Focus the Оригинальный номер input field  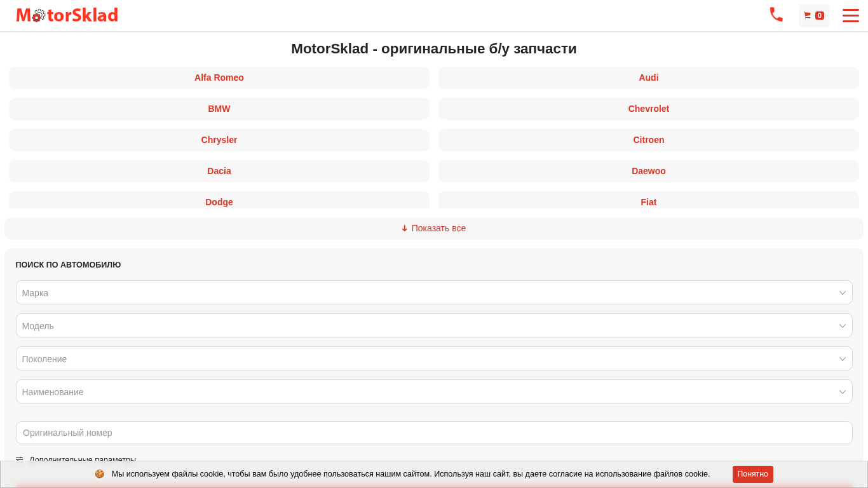click(x=434, y=433)
